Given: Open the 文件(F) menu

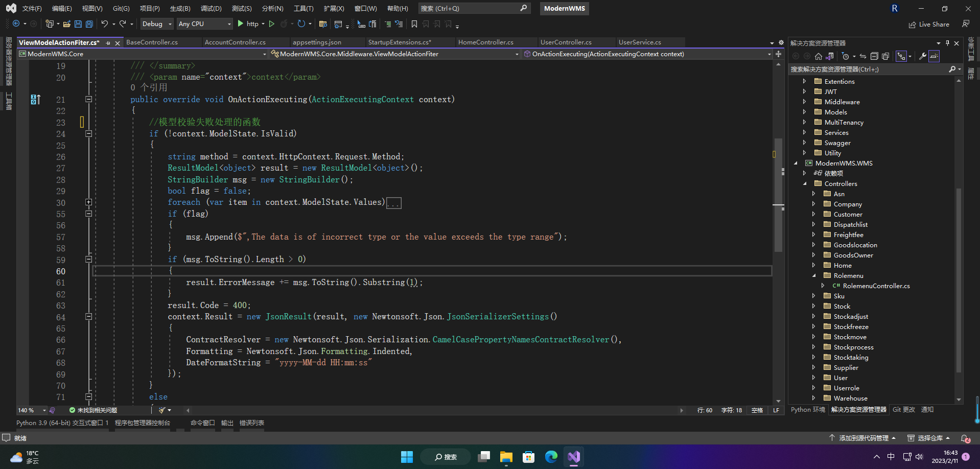Looking at the screenshot, I should click(32, 9).
